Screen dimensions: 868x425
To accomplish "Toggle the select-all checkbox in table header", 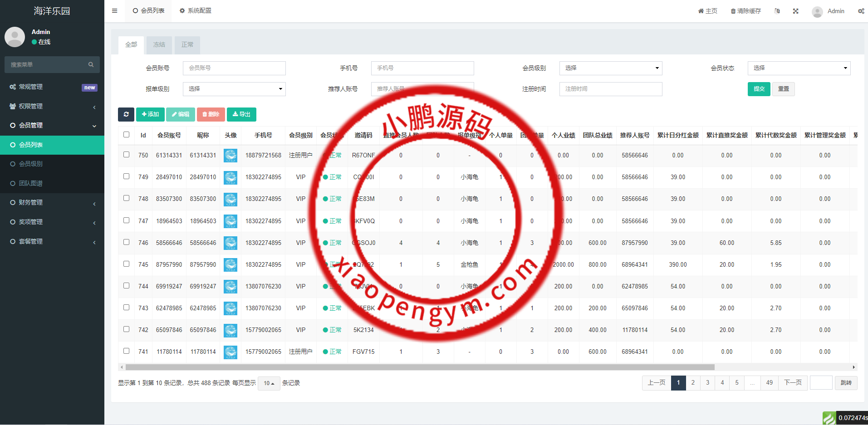I will pyautogui.click(x=126, y=135).
